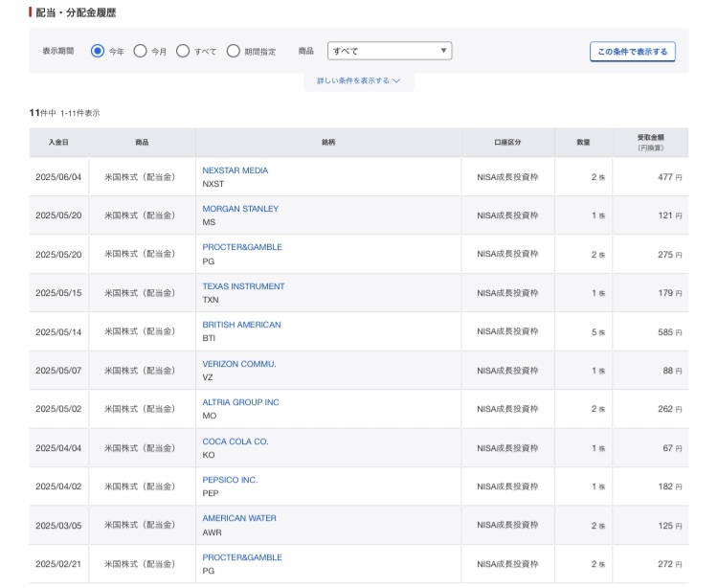Click the 口座区分 column header
718x588 pixels.
pos(507,143)
